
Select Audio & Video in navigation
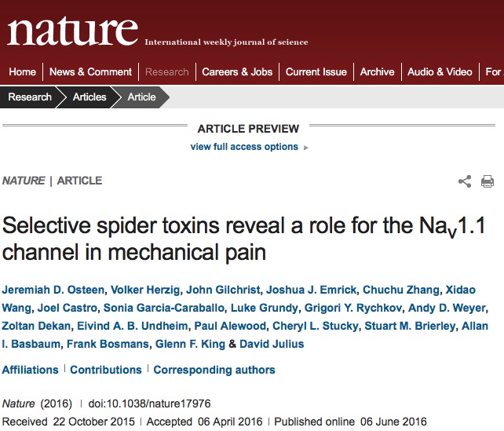coord(440,71)
